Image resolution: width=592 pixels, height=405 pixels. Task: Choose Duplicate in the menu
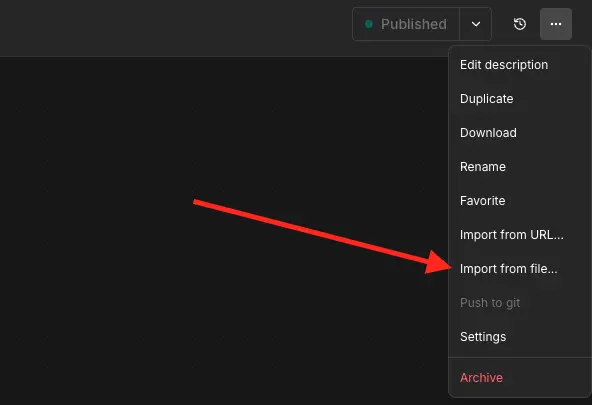point(519,99)
